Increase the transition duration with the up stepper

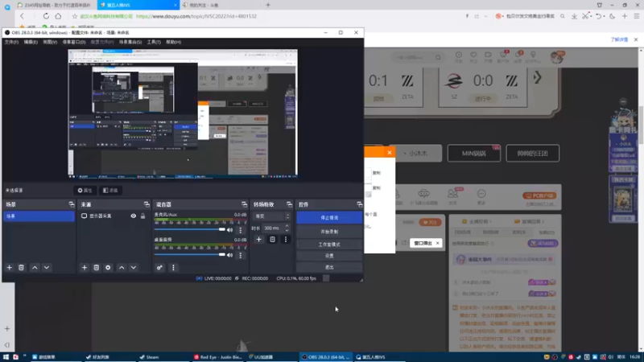pyautogui.click(x=287, y=226)
